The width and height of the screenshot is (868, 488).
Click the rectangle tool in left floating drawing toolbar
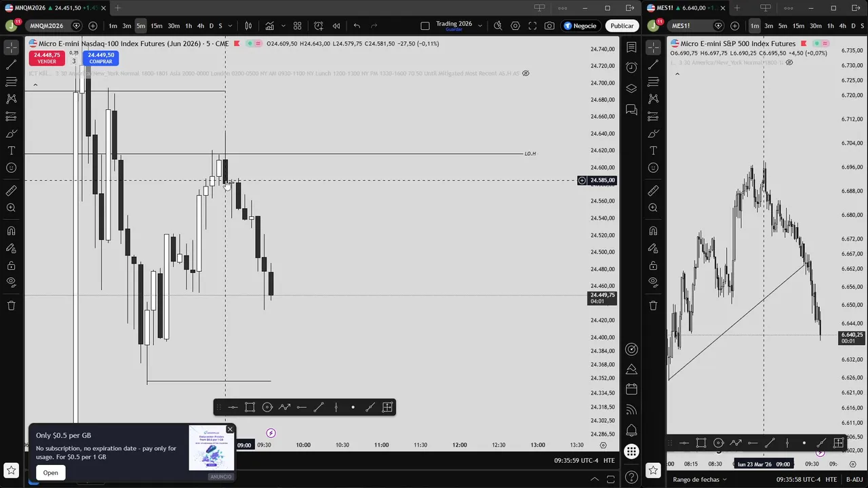tap(250, 407)
